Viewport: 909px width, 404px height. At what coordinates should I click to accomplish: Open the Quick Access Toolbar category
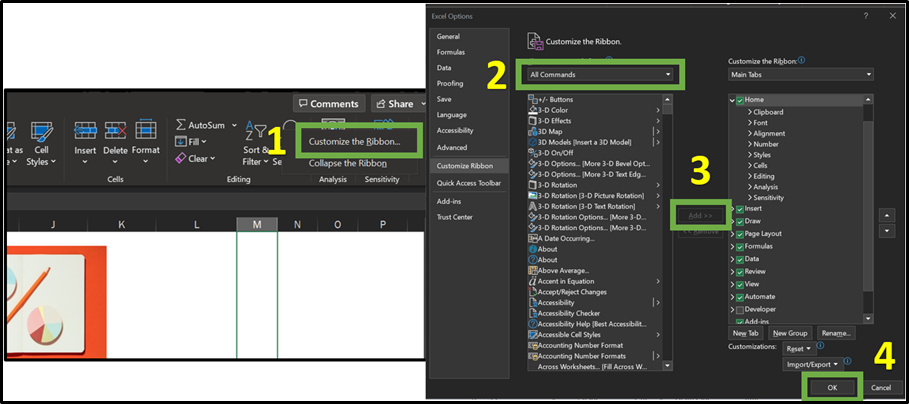pos(469,183)
